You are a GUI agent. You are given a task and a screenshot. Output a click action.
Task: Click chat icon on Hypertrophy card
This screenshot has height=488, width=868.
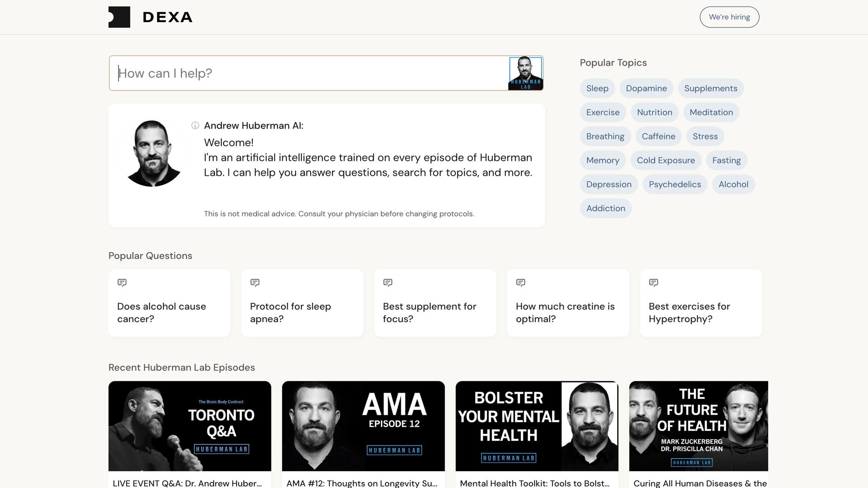654,283
